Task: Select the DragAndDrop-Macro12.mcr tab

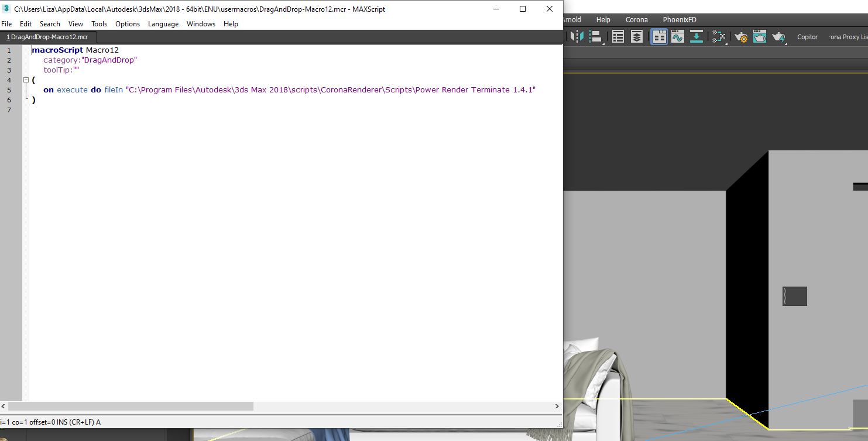Action: 47,37
